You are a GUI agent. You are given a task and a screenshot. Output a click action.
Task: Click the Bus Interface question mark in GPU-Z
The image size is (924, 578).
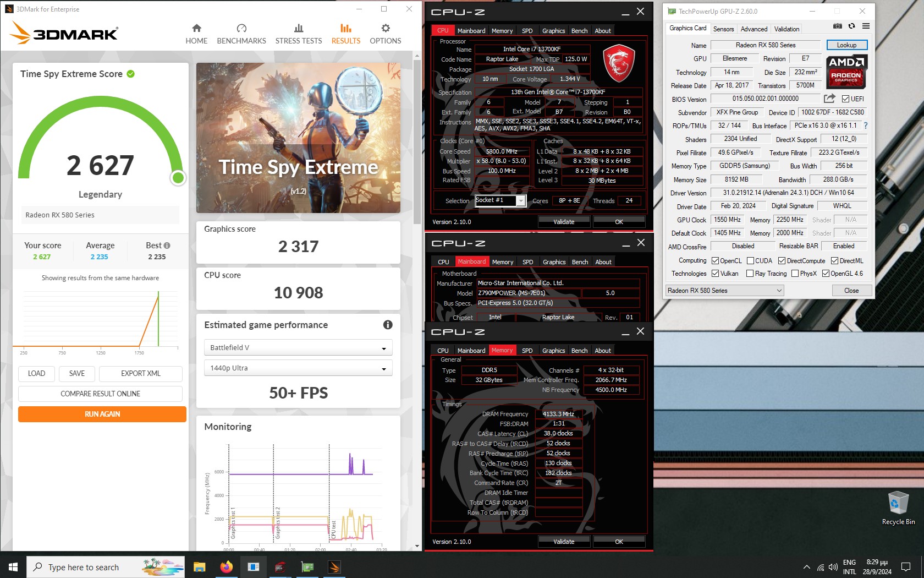pyautogui.click(x=866, y=126)
